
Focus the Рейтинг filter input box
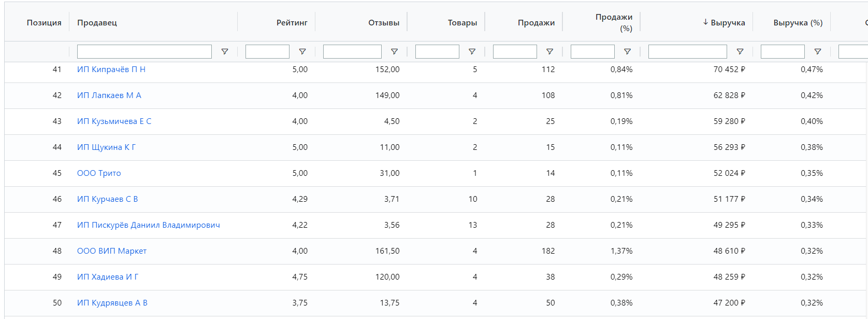point(267,52)
